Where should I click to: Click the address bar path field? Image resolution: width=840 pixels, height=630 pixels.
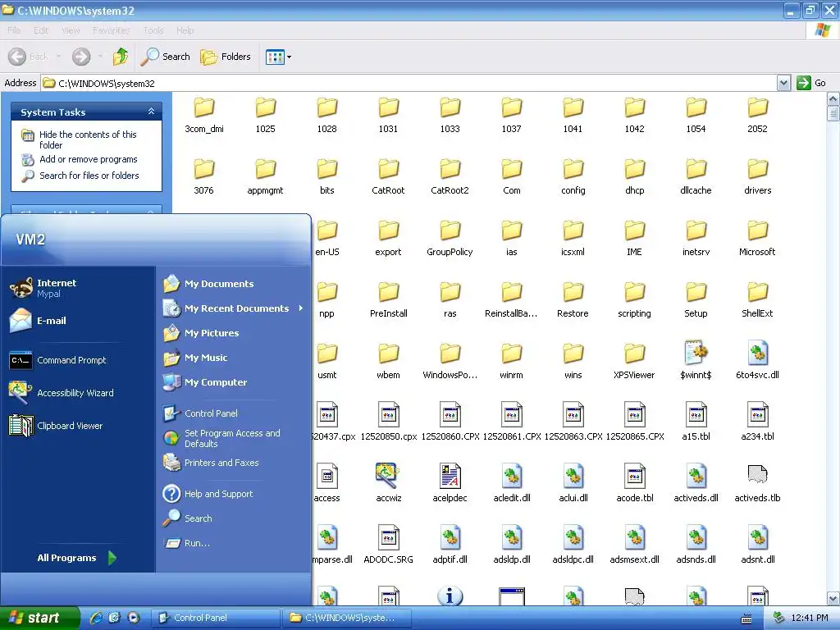tap(409, 83)
